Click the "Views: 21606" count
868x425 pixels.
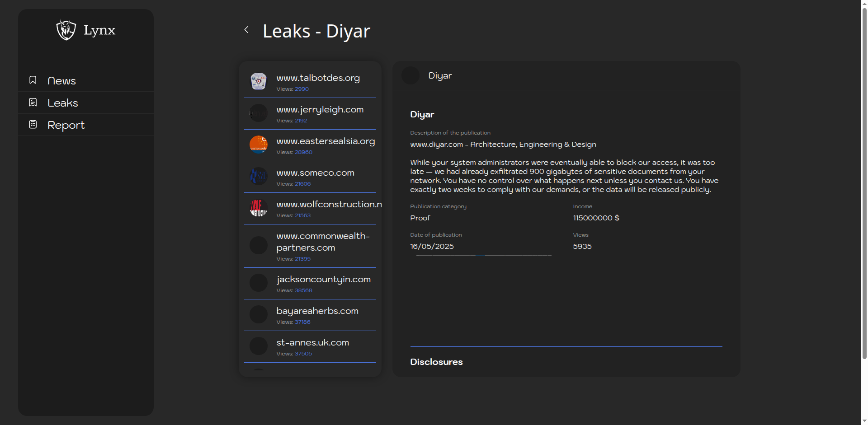pos(293,184)
